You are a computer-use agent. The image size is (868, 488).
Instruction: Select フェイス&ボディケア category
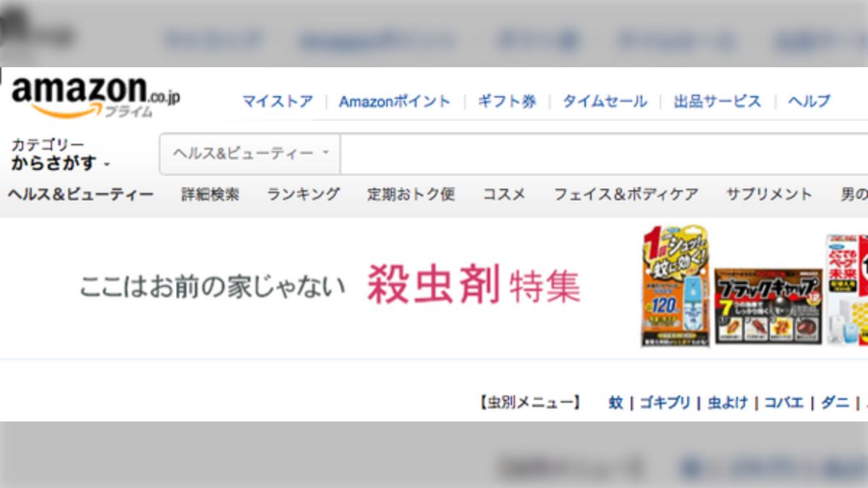[x=626, y=194]
